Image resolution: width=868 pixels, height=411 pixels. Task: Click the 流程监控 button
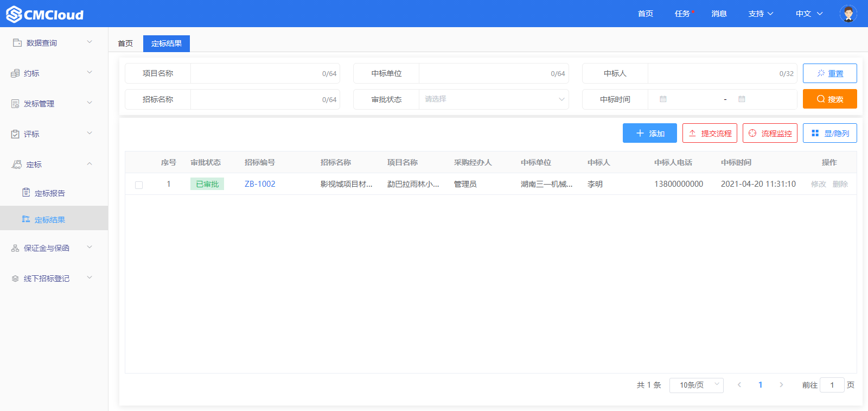[x=770, y=133]
